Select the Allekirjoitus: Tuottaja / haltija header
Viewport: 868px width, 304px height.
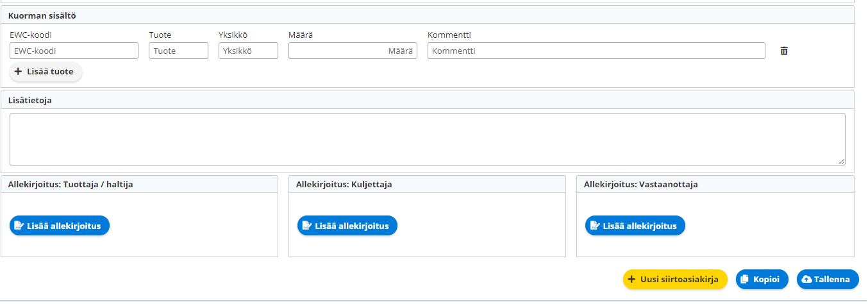point(71,185)
